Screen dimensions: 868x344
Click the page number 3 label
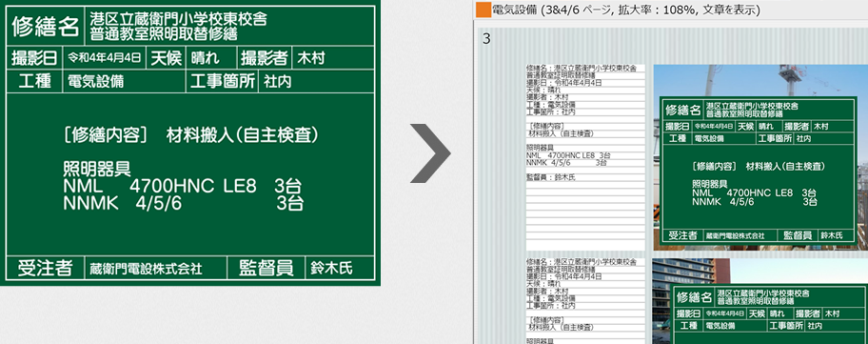[x=486, y=39]
